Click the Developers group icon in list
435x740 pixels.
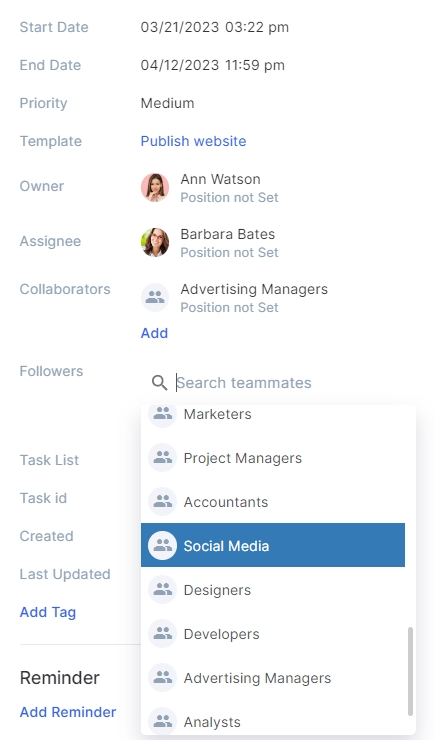162,633
